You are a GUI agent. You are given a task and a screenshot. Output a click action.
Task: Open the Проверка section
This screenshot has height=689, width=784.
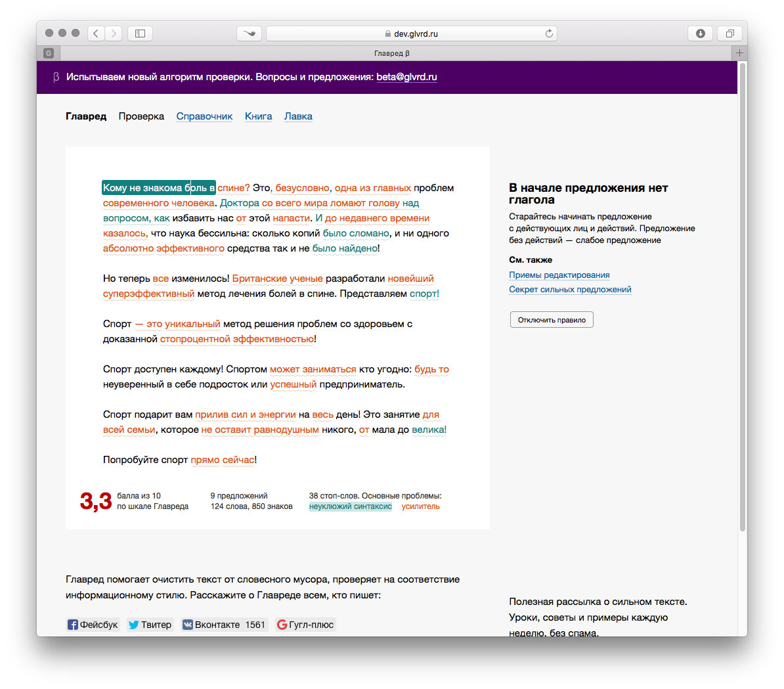click(141, 116)
